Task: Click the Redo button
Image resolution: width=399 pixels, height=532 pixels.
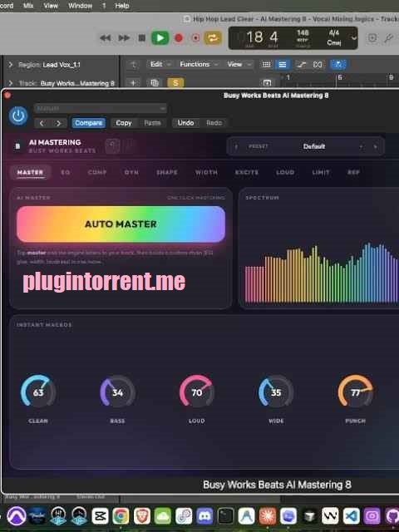Action: coord(214,123)
